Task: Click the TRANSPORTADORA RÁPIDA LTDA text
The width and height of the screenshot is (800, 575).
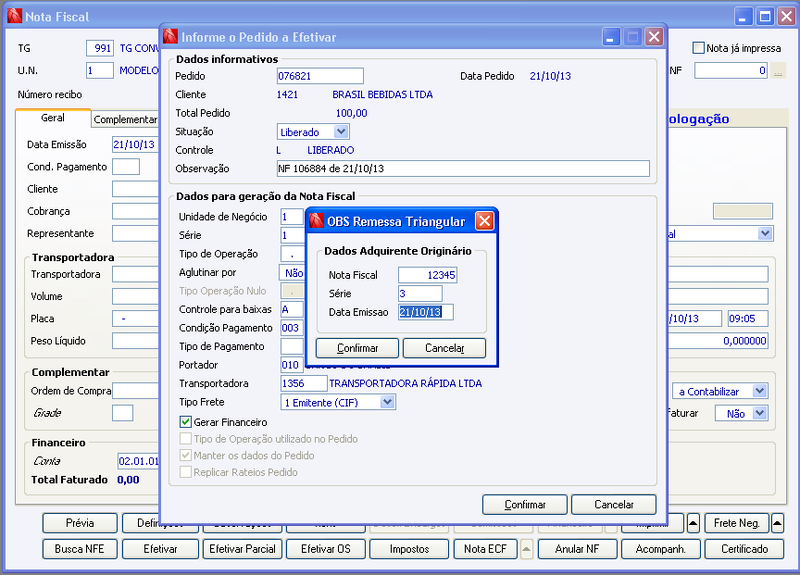Action: (405, 383)
